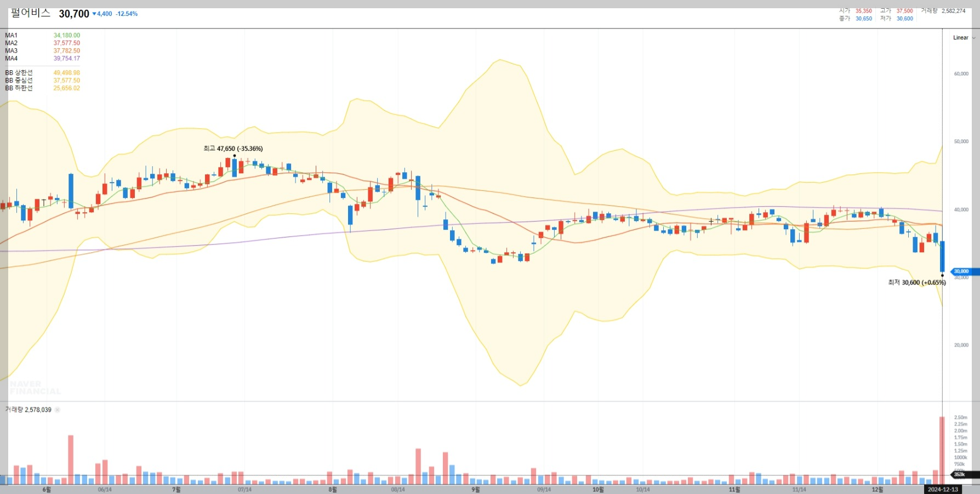Click the 08/14 date label on time axis

398,490
